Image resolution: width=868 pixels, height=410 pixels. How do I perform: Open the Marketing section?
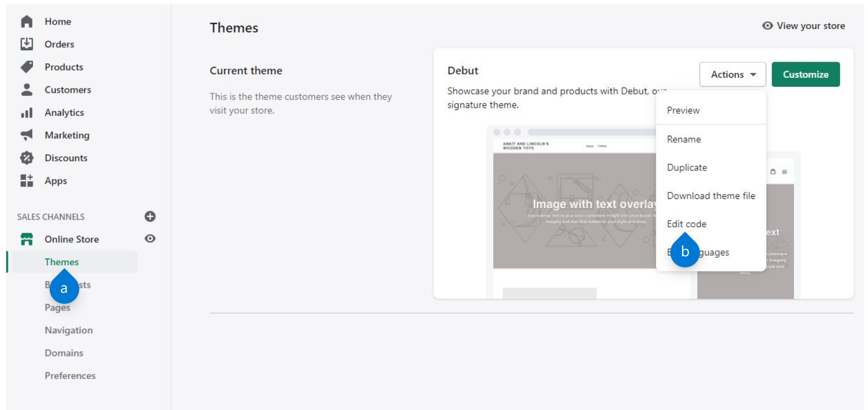click(x=67, y=135)
